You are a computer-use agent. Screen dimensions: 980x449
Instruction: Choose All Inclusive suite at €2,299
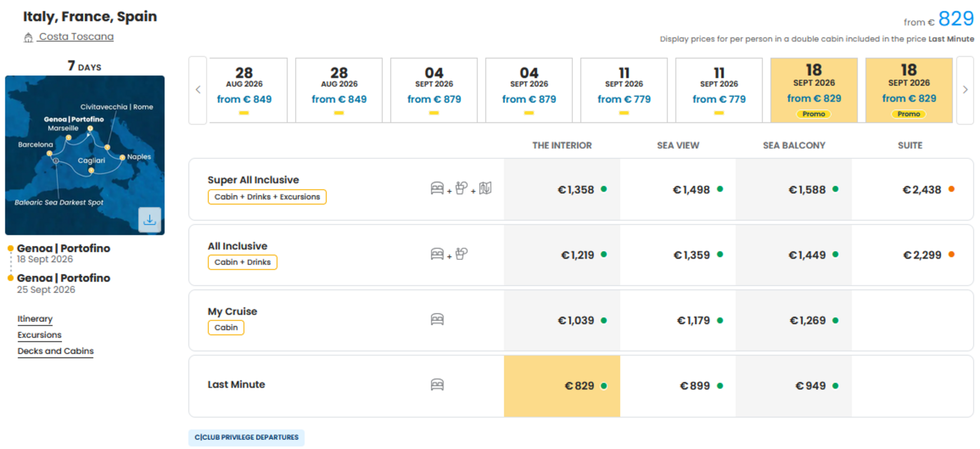click(x=912, y=255)
